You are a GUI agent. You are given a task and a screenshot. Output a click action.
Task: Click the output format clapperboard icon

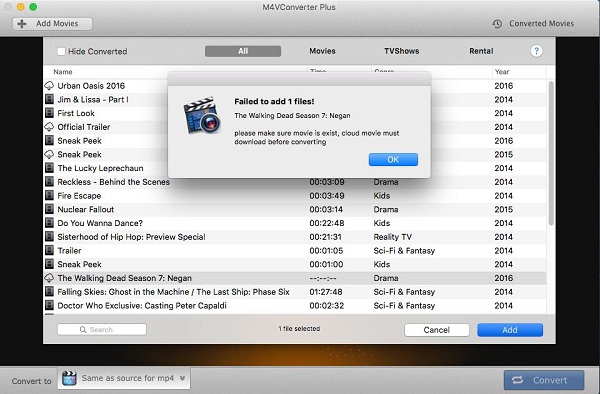tap(69, 378)
